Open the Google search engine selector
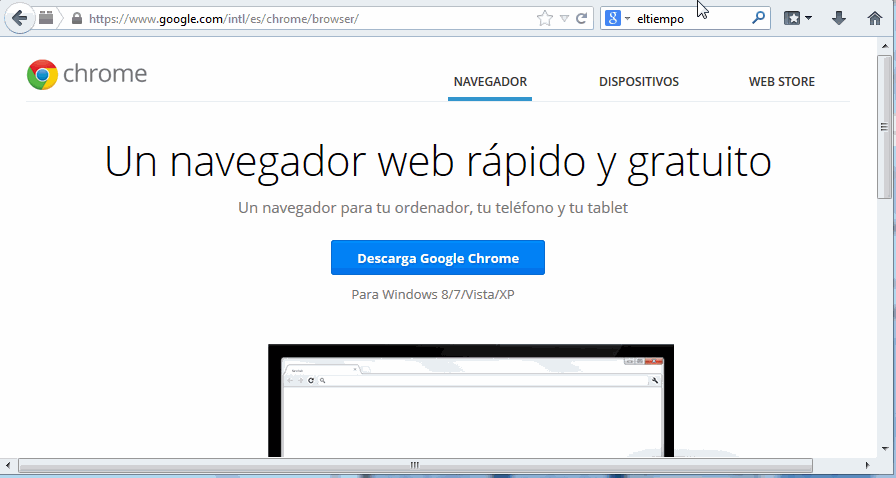The height and width of the screenshot is (478, 896). pyautogui.click(x=618, y=18)
